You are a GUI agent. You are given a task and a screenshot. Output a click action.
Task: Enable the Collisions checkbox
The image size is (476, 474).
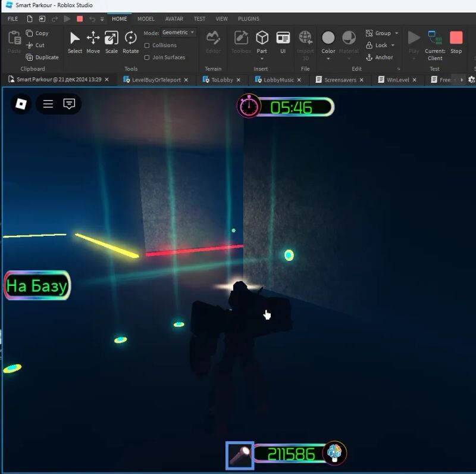click(x=147, y=45)
